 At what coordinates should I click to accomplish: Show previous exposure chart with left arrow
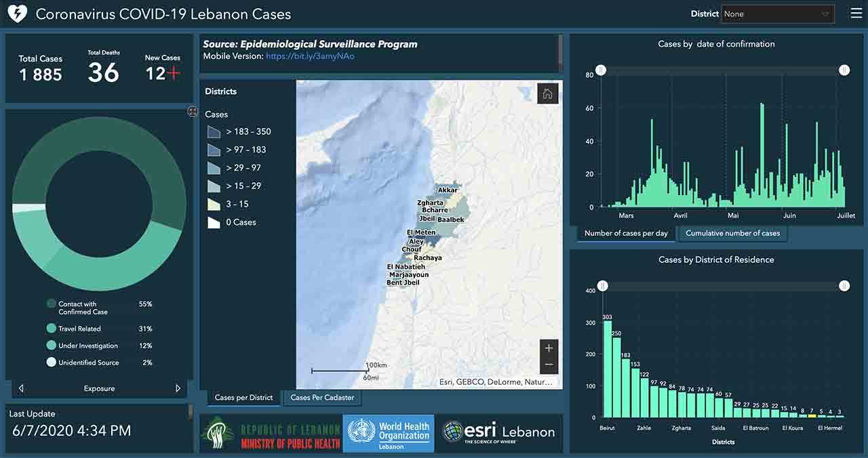click(x=21, y=388)
